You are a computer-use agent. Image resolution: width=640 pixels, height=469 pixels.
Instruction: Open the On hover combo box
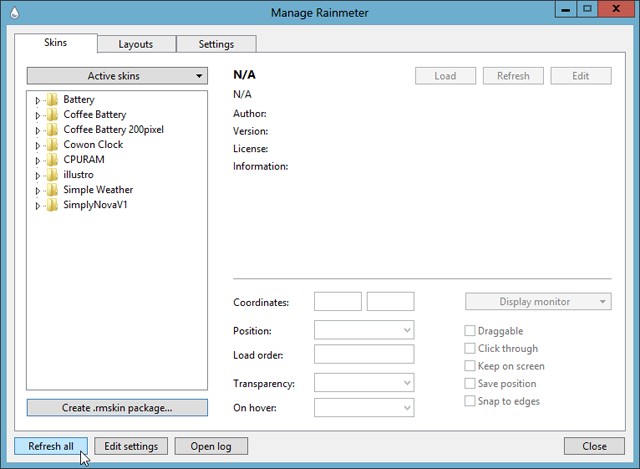click(364, 407)
